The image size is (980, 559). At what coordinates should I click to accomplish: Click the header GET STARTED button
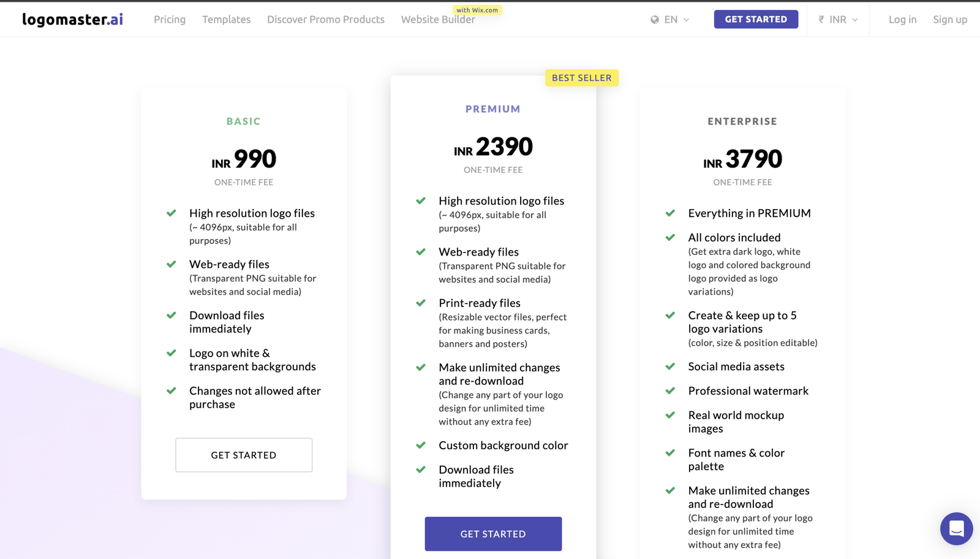pos(756,19)
